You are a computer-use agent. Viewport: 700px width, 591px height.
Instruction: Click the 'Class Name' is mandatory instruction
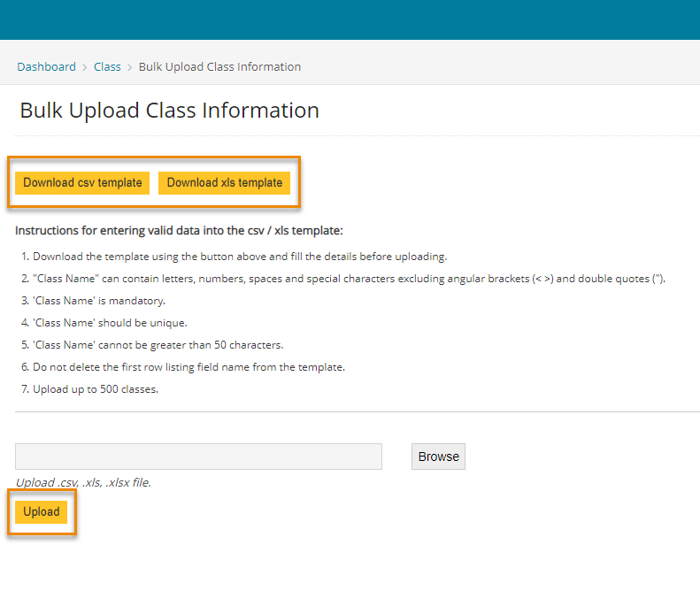tap(99, 301)
